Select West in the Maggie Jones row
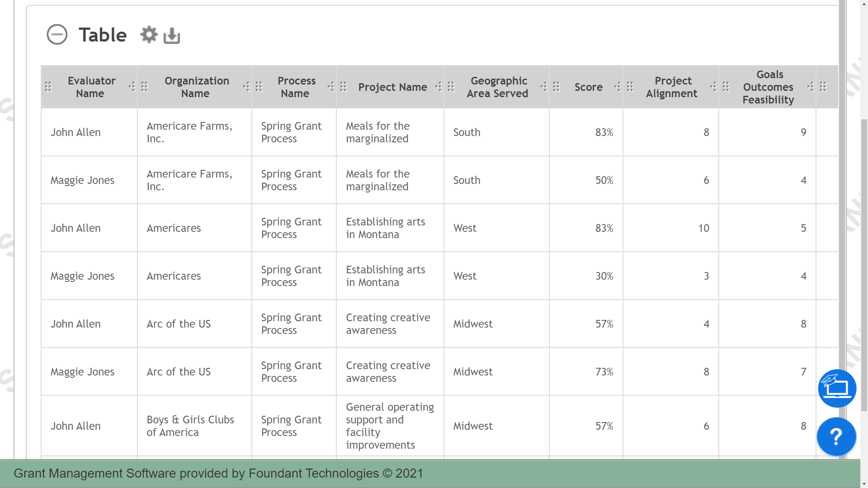The image size is (868, 488). click(496, 276)
